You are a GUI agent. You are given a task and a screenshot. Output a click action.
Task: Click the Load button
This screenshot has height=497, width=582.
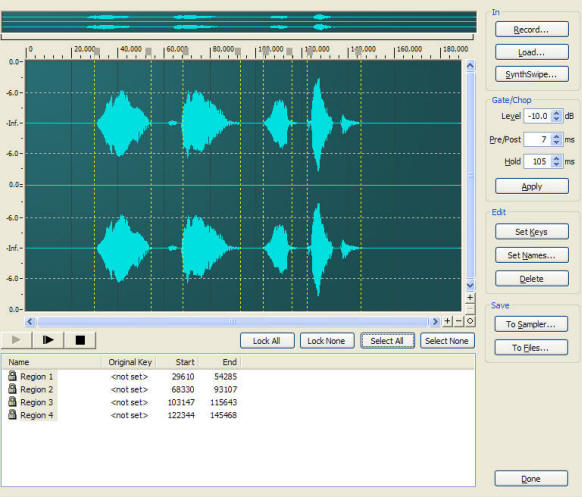pos(532,52)
